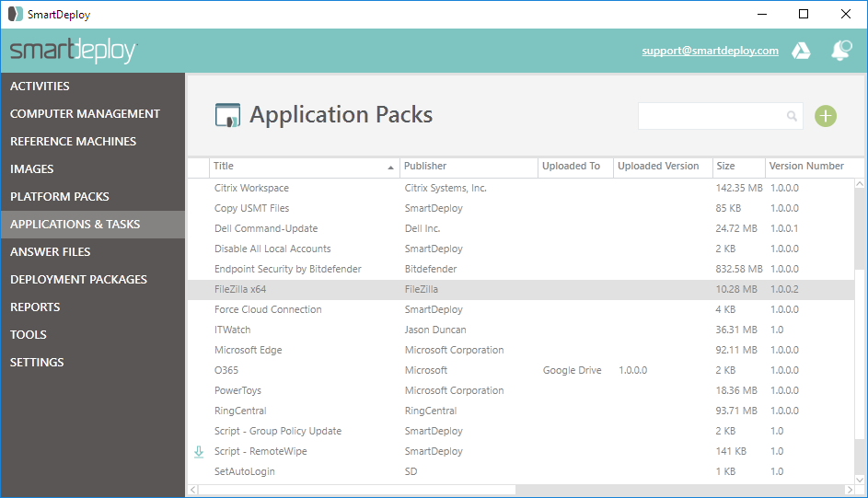
Task: Select Images in the sidebar
Action: click(x=92, y=169)
